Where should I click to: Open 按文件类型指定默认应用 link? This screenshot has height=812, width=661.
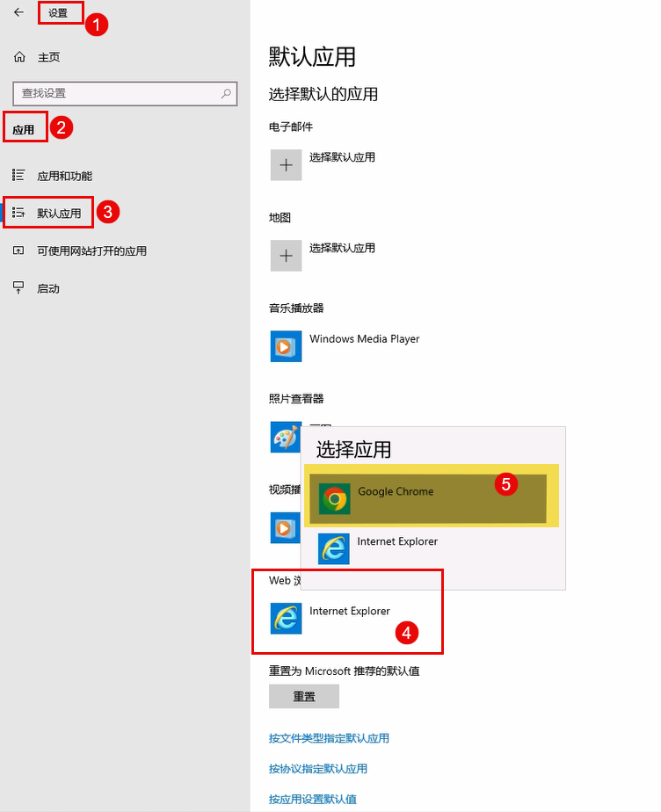329,738
